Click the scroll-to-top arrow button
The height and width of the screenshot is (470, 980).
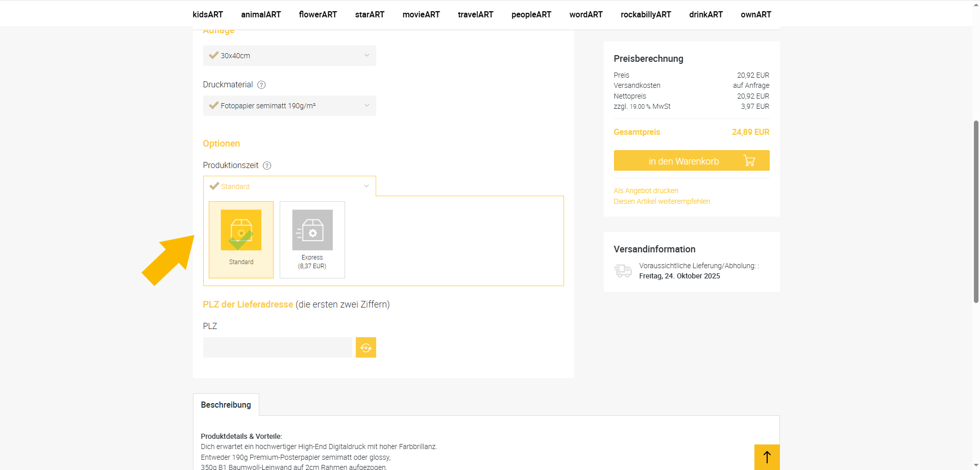pyautogui.click(x=767, y=457)
